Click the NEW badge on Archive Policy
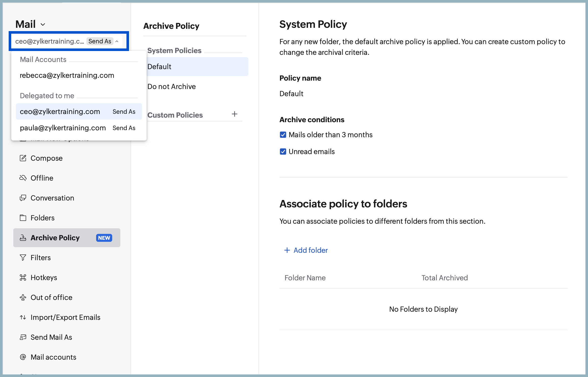Image resolution: width=588 pixels, height=377 pixels. tap(104, 238)
